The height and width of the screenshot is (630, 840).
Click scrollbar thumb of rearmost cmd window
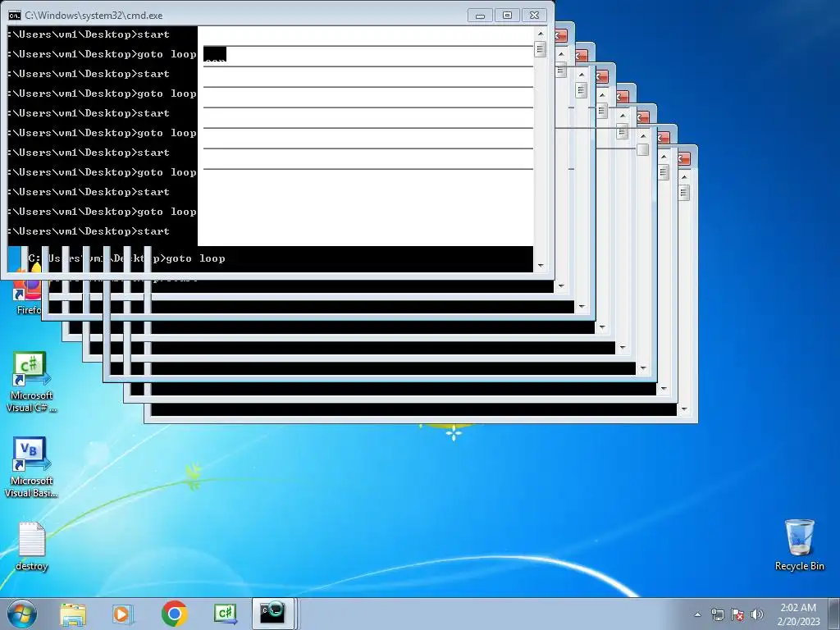(684, 192)
